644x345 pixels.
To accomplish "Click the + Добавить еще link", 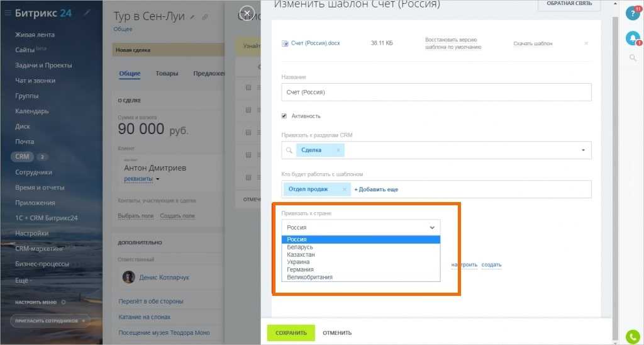I will point(376,189).
